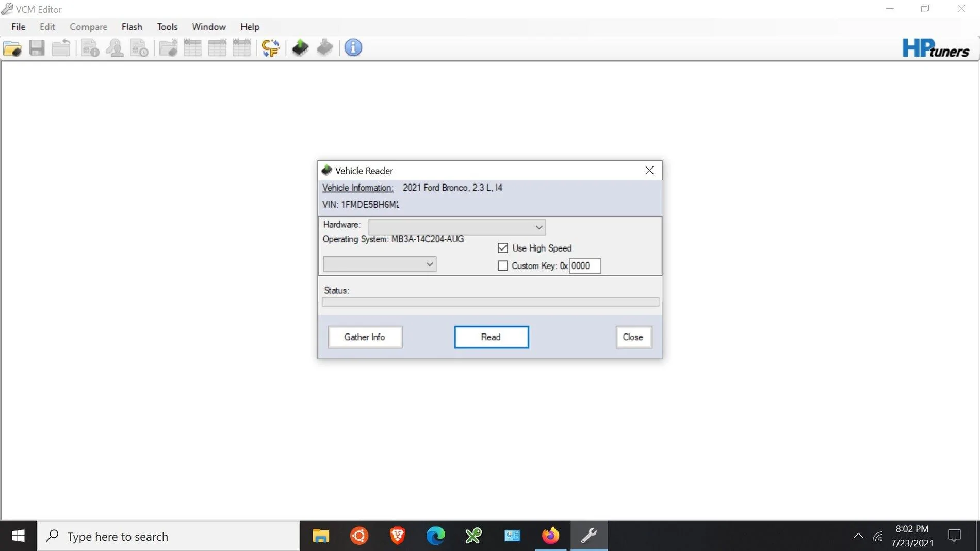980x551 pixels.
Task: Click the file information document icon
Action: click(90, 48)
